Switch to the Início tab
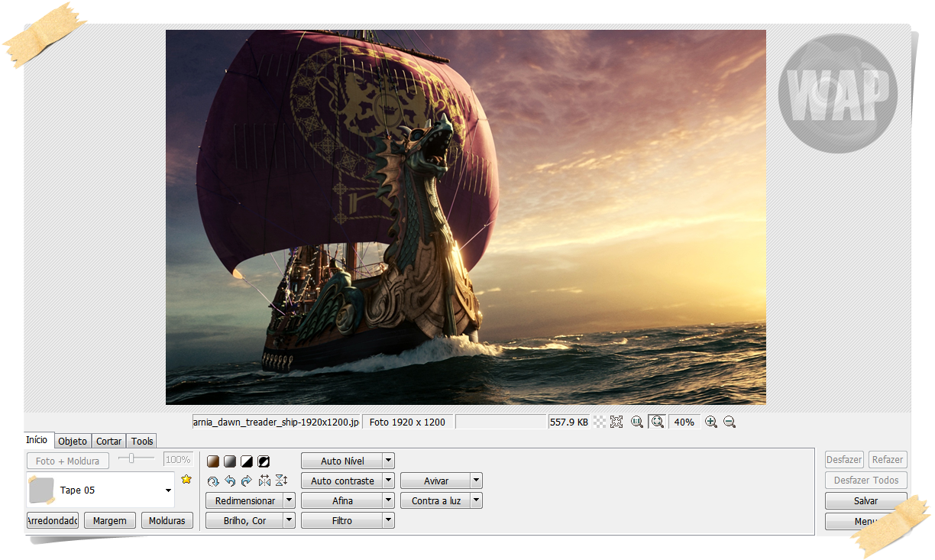 (x=37, y=440)
